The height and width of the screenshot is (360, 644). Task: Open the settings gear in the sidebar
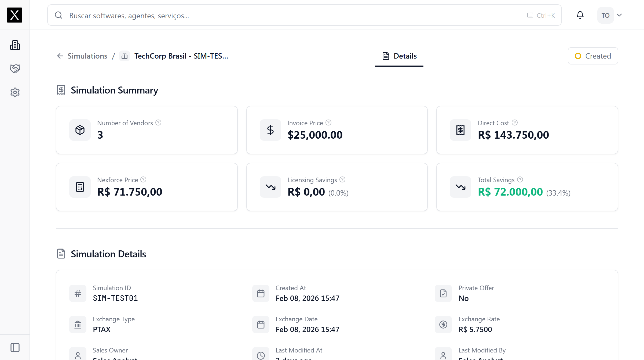click(x=15, y=92)
